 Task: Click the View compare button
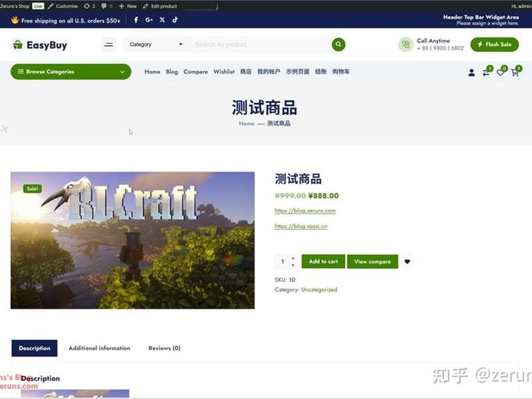372,261
